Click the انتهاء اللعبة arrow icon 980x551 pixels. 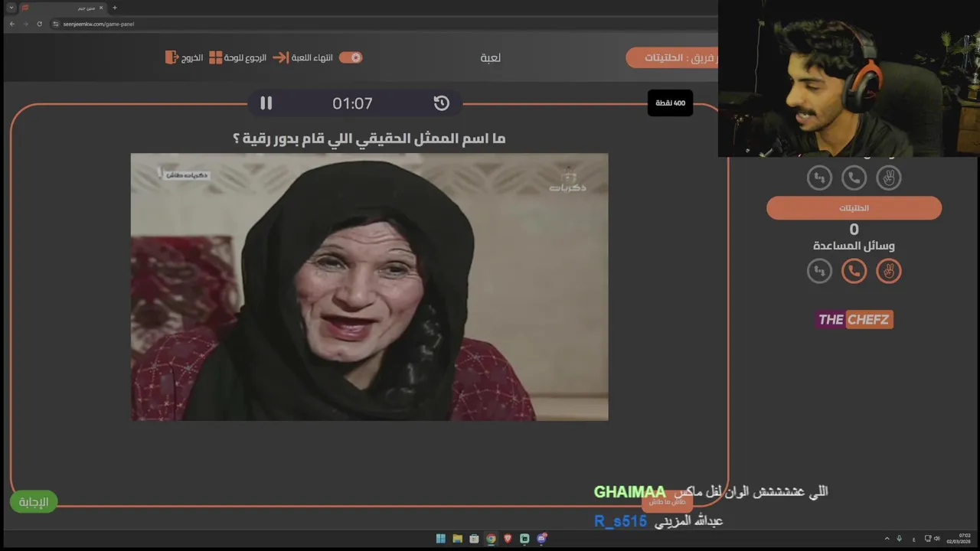click(280, 57)
